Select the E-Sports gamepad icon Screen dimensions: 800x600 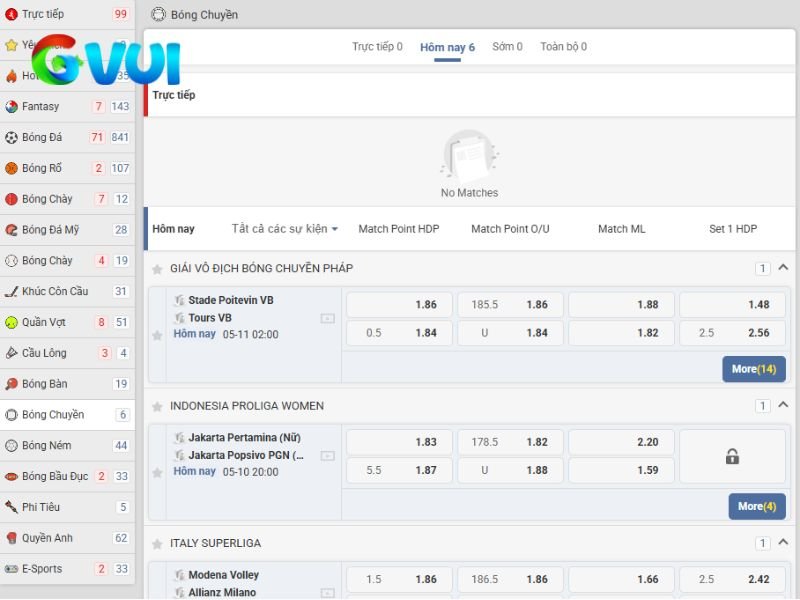(x=12, y=569)
